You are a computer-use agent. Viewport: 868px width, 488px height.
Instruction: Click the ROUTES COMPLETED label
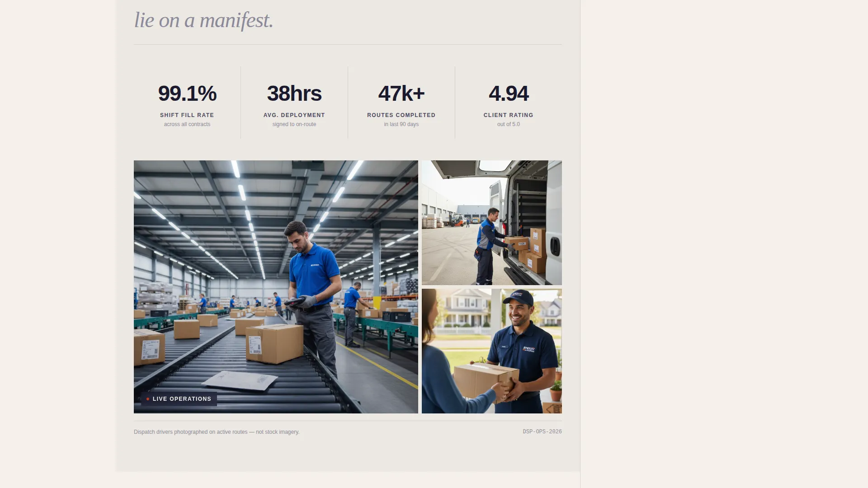point(401,115)
